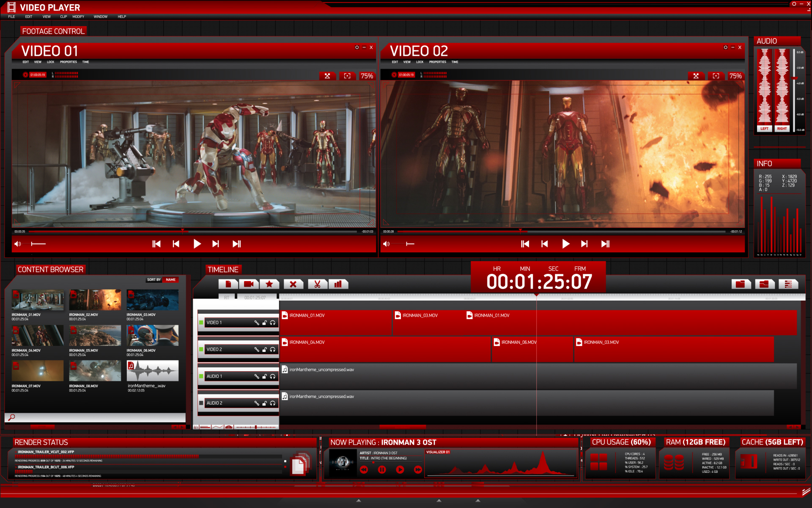Open the 75% zoom dropdown in Video 02

tap(735, 76)
